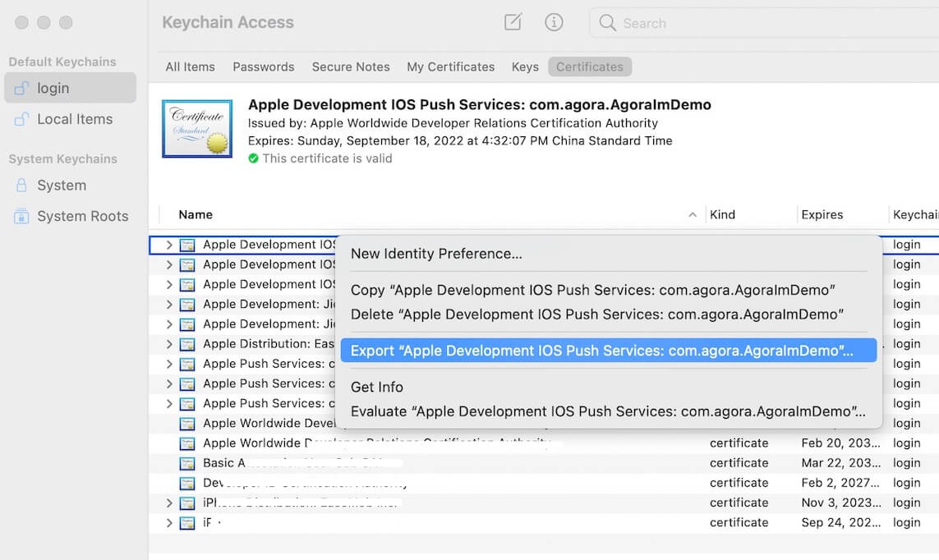Choose New Identity Preference menu item
Screen dimensions: 939x560
436,254
